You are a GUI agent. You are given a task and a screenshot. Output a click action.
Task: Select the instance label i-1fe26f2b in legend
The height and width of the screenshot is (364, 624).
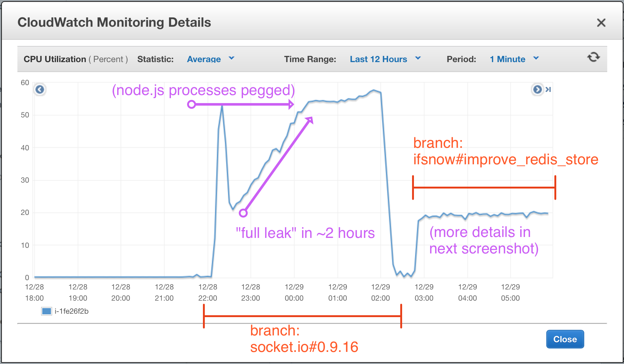tap(71, 311)
